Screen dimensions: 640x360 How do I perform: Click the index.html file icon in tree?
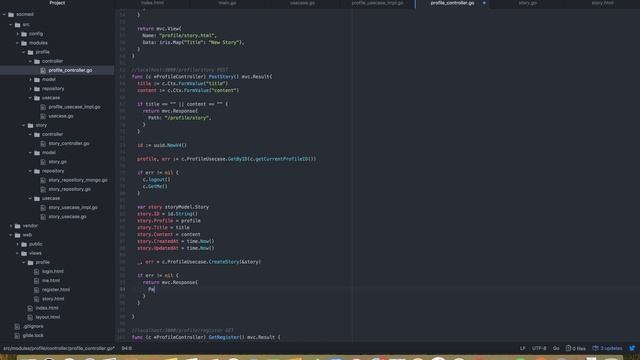[30, 308]
